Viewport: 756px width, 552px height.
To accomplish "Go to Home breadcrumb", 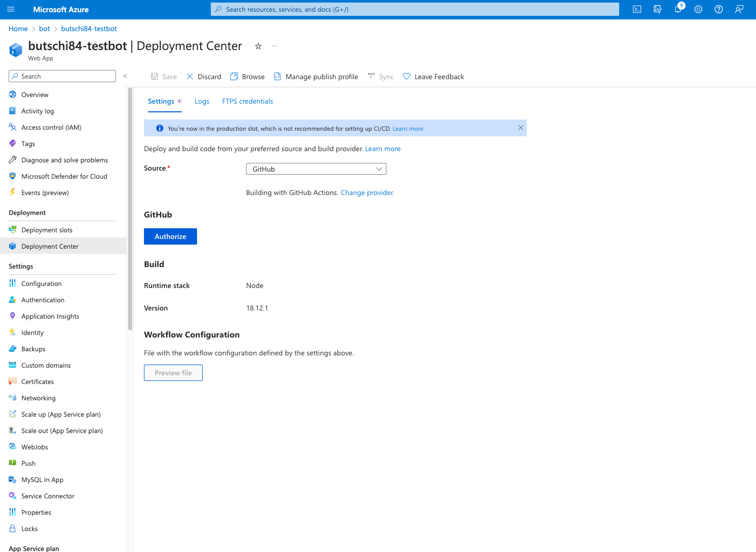I will (18, 29).
